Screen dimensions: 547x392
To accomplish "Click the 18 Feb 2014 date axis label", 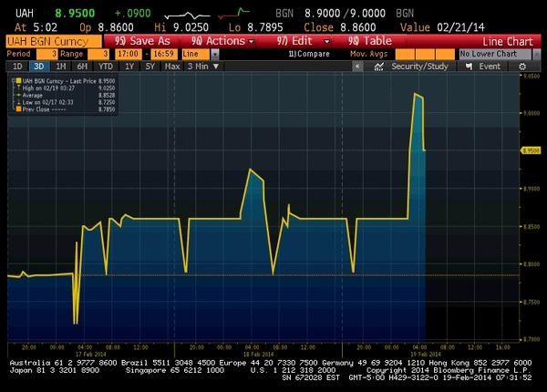I will tap(258, 354).
